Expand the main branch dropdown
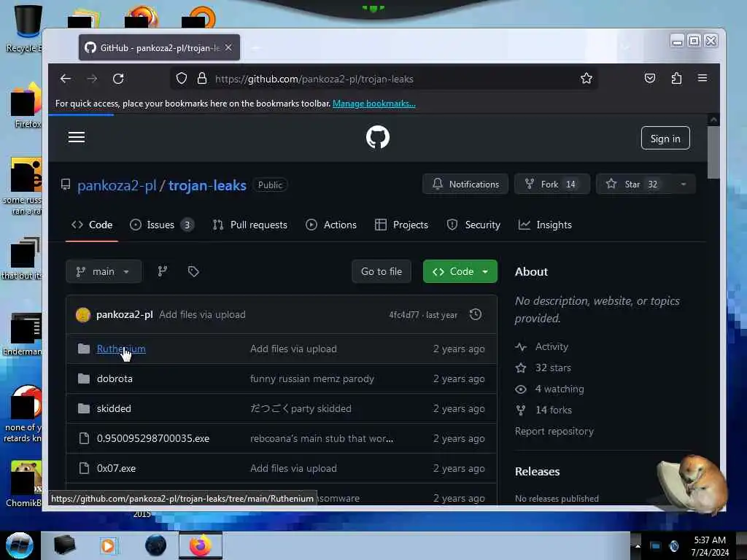 coord(104,271)
